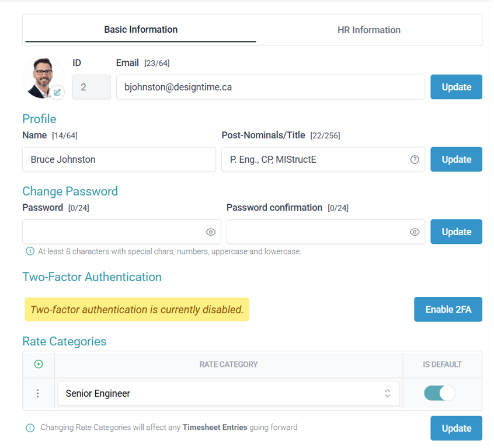This screenshot has width=494, height=448.
Task: Click the edit avatar pencil icon
Action: [x=57, y=92]
